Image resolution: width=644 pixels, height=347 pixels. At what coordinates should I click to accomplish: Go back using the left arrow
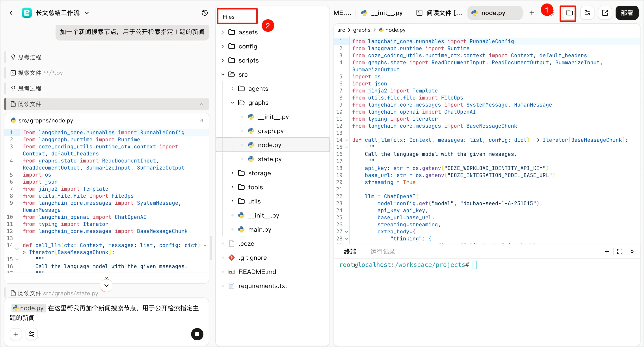pyautogui.click(x=11, y=13)
